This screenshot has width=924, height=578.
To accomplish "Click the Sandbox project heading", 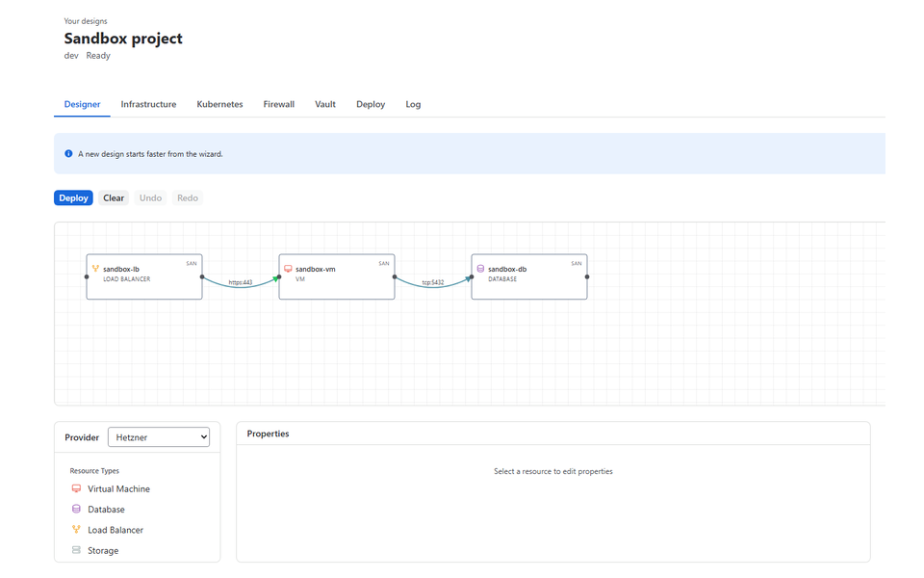I will [123, 39].
